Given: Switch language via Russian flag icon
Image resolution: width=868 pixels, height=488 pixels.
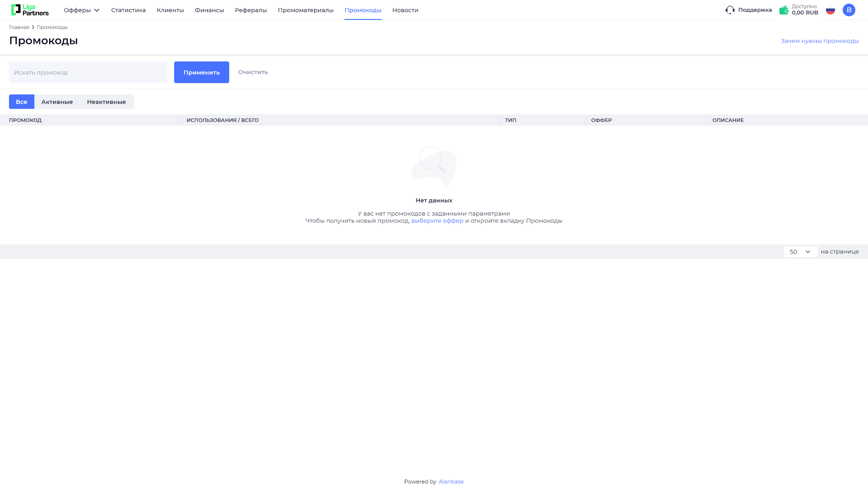Looking at the screenshot, I should [830, 10].
